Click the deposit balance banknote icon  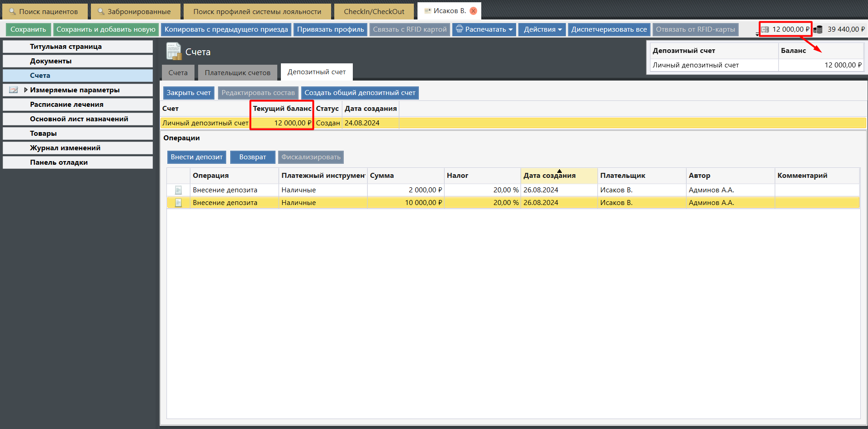pyautogui.click(x=765, y=29)
